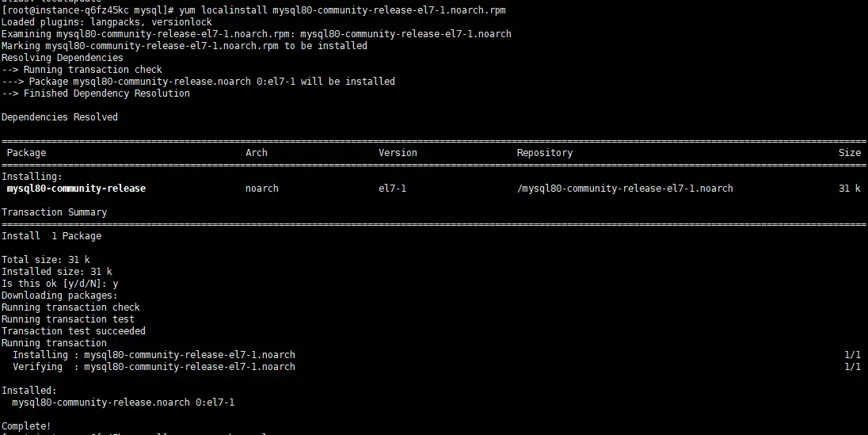Click bold 'mysql80-community-release' package name

click(x=76, y=189)
